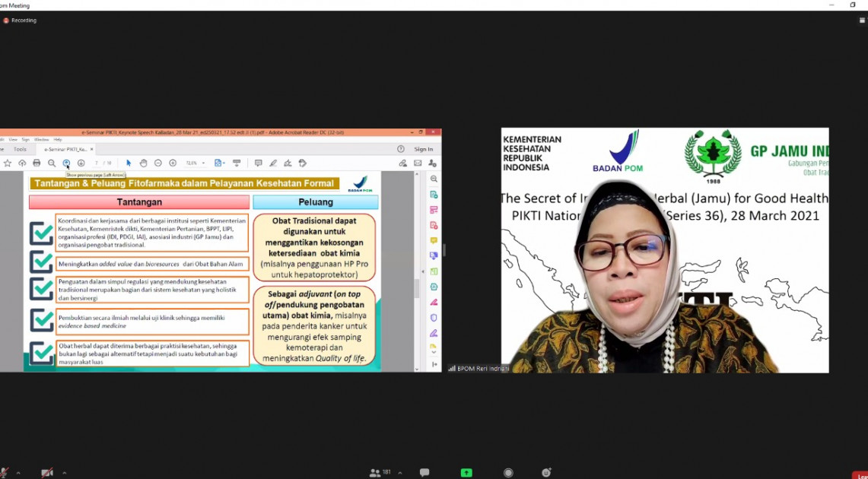Print the PDF using the printer icon
The width and height of the screenshot is (868, 479).
[x=37, y=163]
